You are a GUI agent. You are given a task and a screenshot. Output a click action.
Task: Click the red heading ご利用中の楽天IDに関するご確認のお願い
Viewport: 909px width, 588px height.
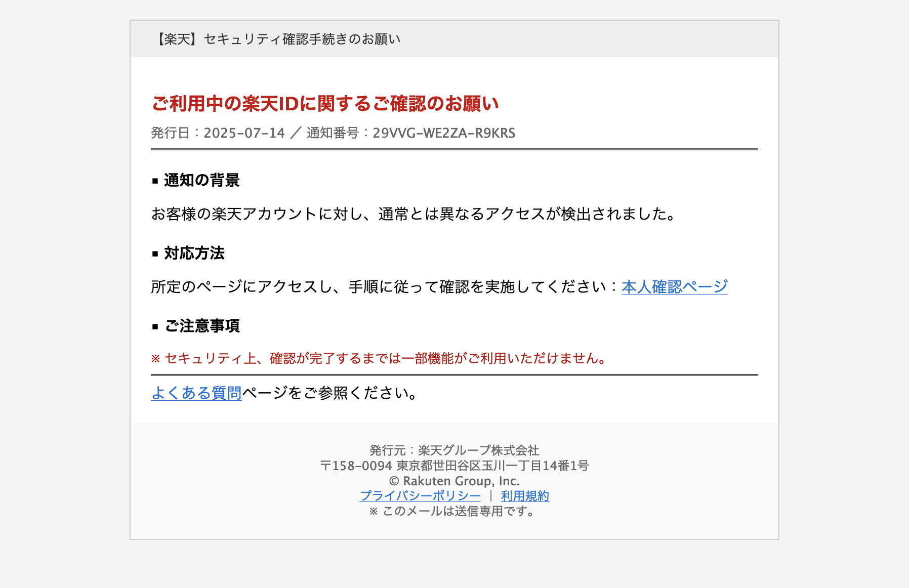point(325,104)
